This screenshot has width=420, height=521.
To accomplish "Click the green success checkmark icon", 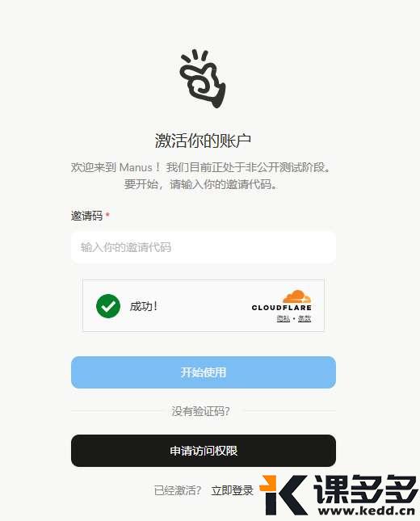I will pyautogui.click(x=108, y=306).
